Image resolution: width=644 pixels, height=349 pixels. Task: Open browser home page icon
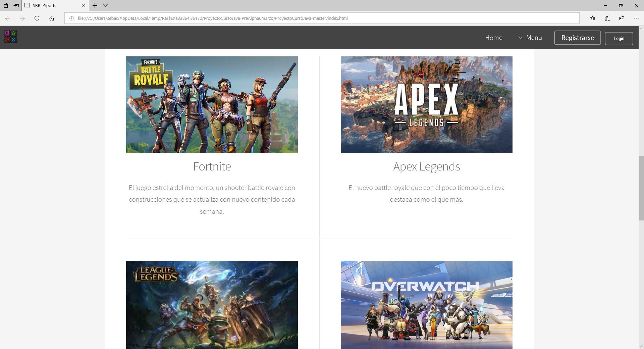click(52, 18)
